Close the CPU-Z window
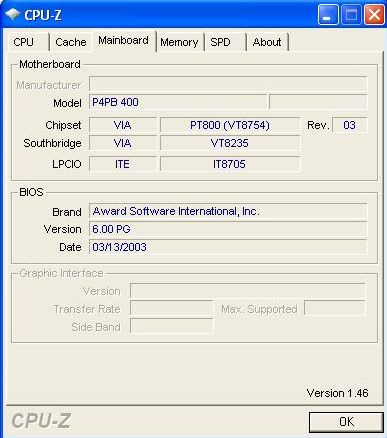Screen dimensions: 387x438 tap(374, 15)
